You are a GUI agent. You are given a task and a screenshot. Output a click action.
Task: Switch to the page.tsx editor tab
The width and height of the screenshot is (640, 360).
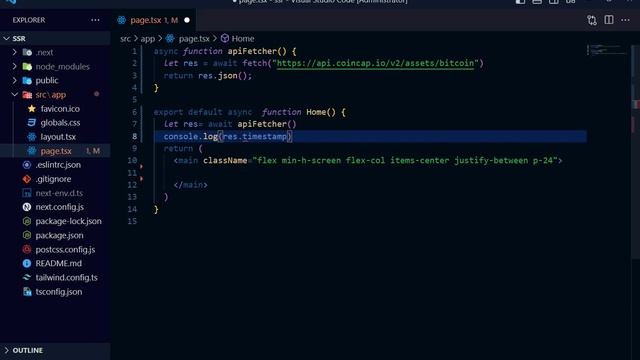(154, 20)
